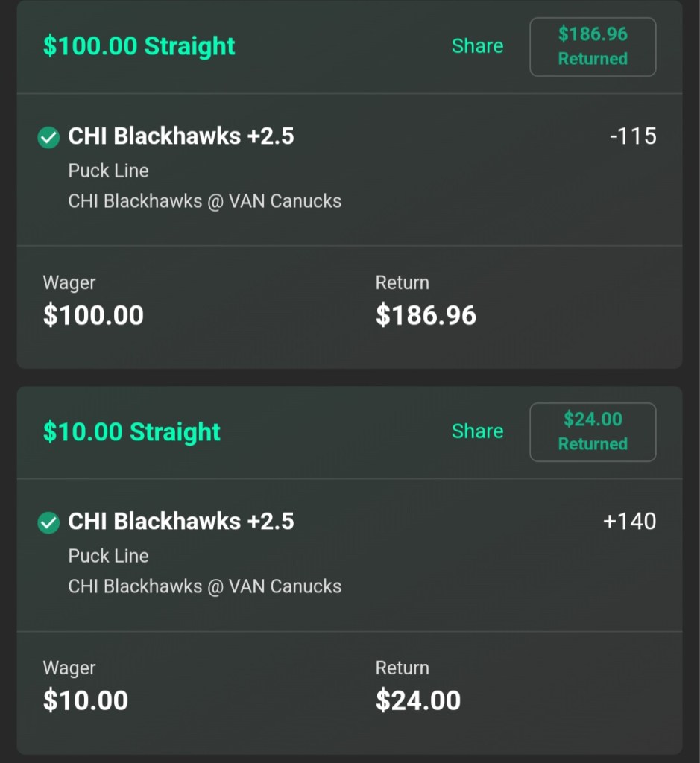Open the matchup text in the +140 bet

tap(205, 586)
